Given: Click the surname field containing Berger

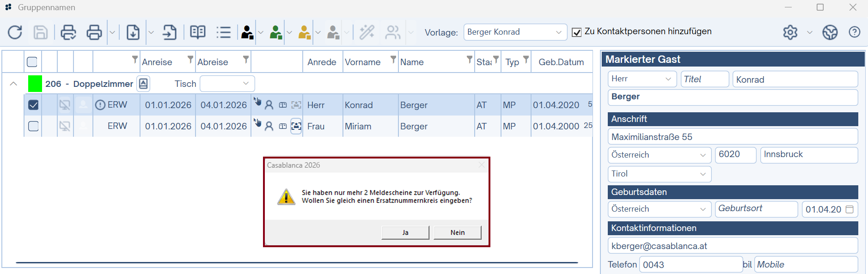Looking at the screenshot, I should point(733,97).
